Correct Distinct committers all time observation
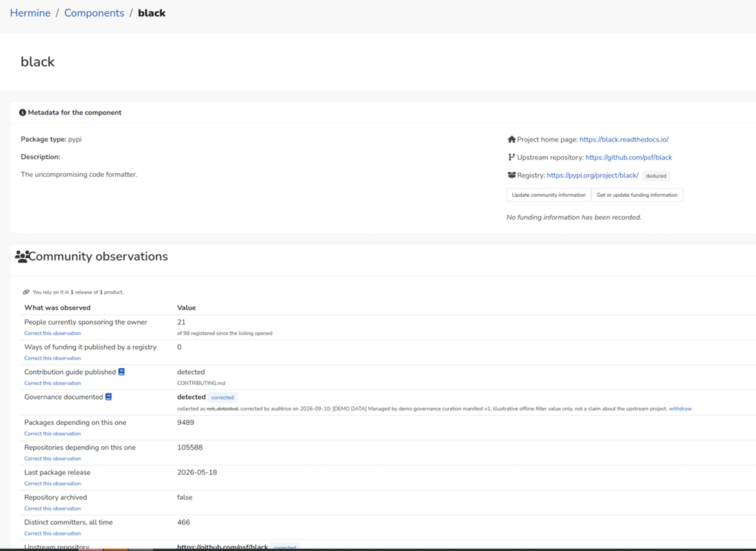This screenshot has height=551, width=756. pos(52,533)
